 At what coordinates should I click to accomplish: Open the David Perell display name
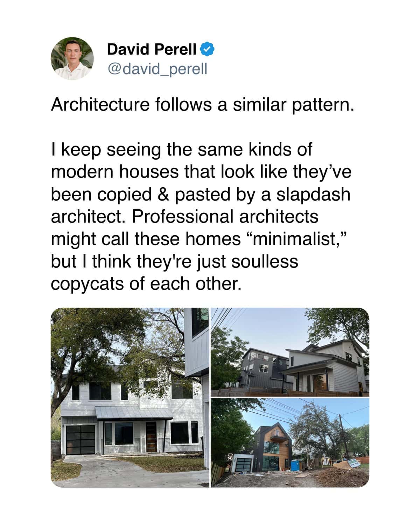point(151,49)
